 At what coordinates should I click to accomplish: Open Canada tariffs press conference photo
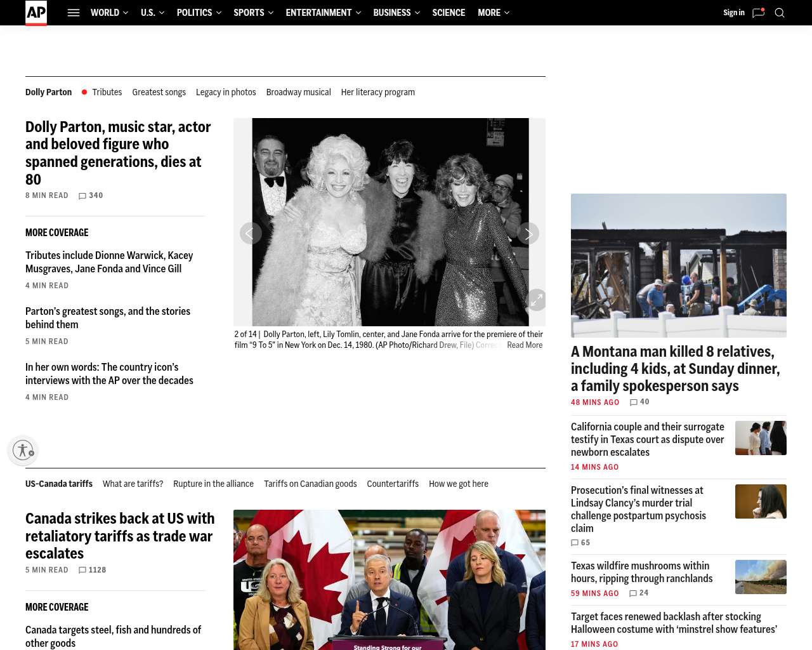coord(390,580)
